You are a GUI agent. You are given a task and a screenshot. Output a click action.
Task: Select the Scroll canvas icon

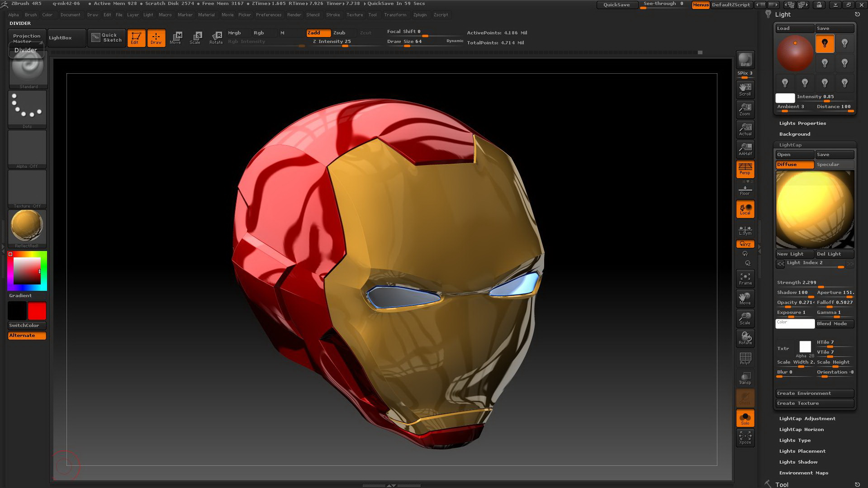point(745,89)
